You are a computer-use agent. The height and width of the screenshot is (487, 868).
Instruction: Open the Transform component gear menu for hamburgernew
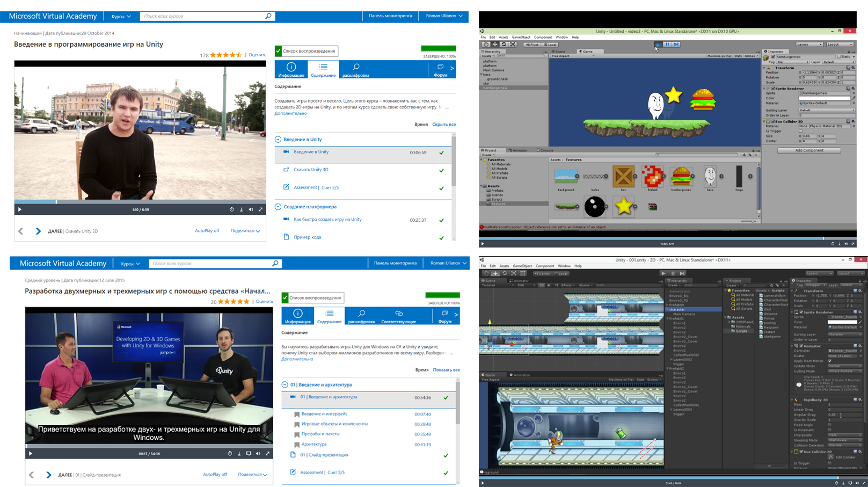pyautogui.click(x=852, y=68)
